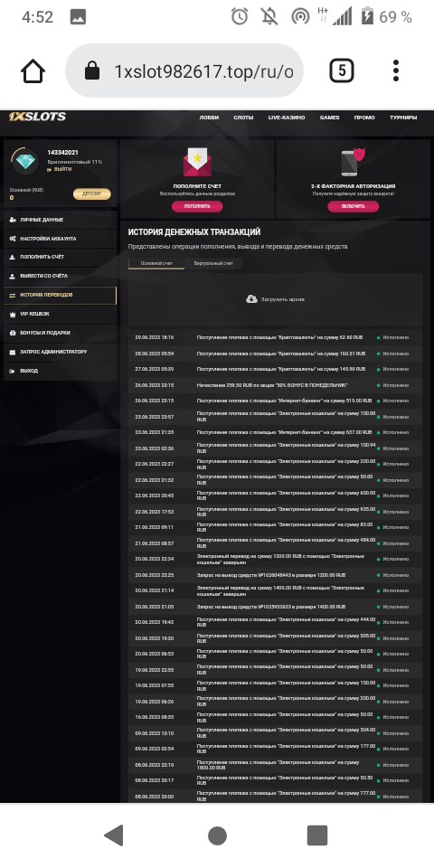Click the diamond VIP status avatar

(25, 161)
